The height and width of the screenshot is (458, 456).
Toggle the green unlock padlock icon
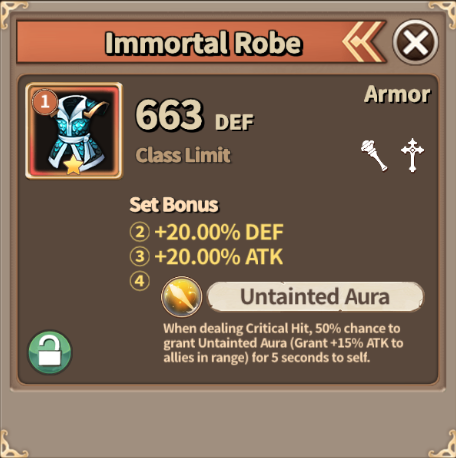pos(50,352)
